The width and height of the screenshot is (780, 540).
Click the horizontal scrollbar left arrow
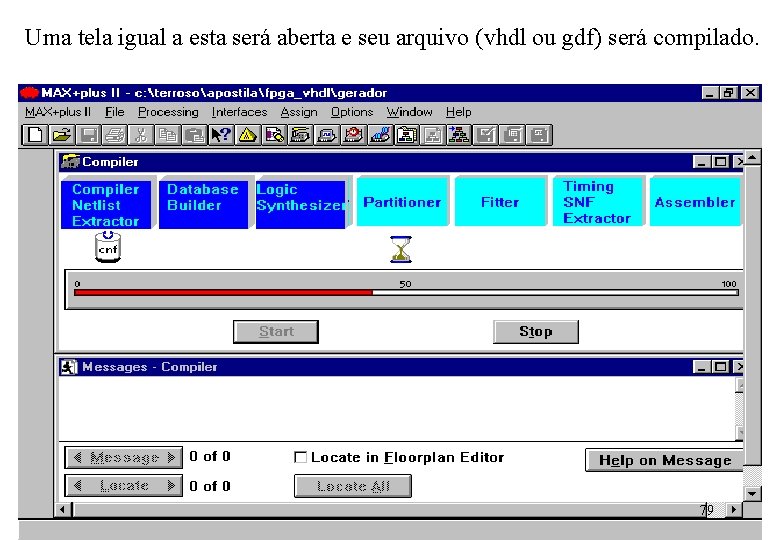(x=63, y=510)
